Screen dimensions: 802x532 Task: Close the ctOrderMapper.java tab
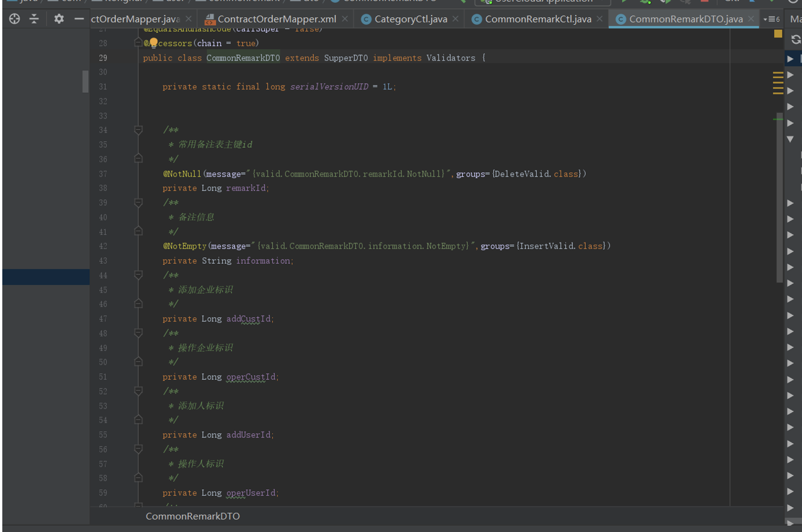[189, 19]
